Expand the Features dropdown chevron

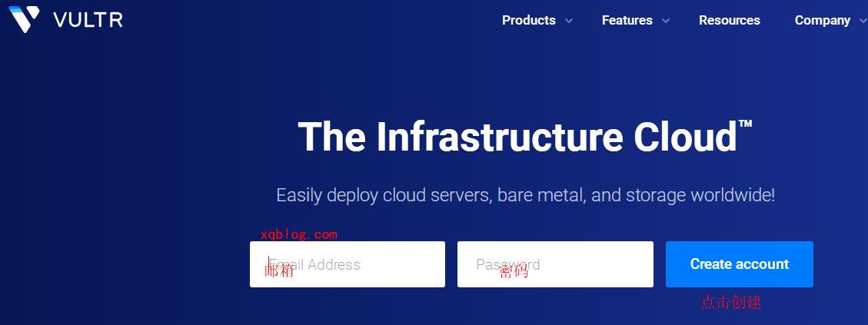click(x=665, y=21)
